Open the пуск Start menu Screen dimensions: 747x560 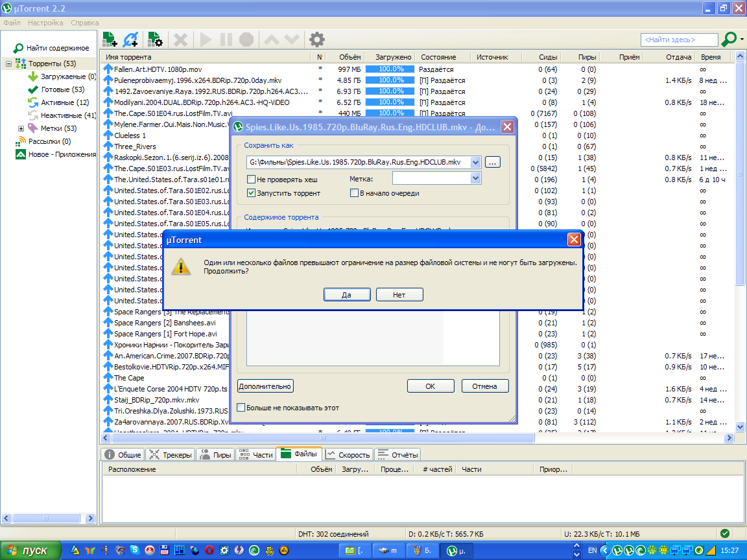pyautogui.click(x=31, y=550)
